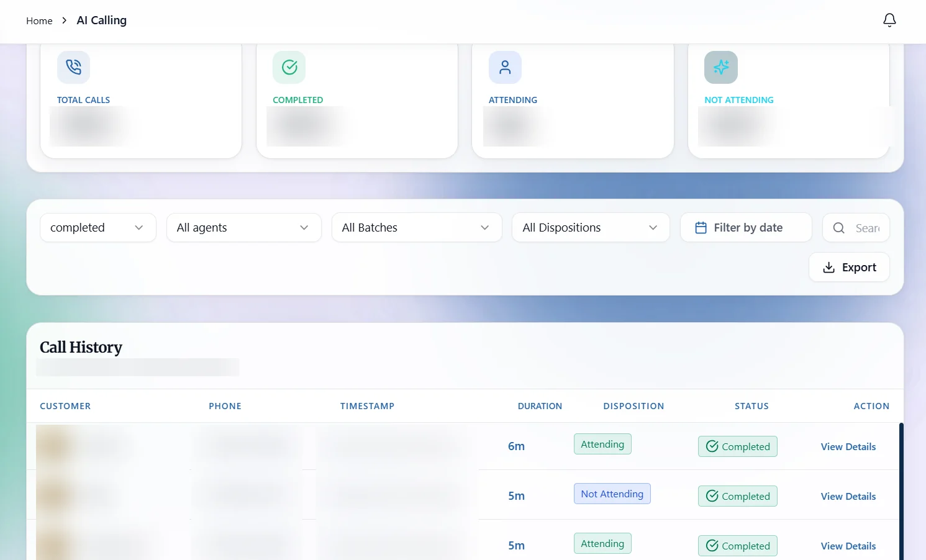
Task: Expand the All Dispositions dropdown
Action: (x=591, y=228)
